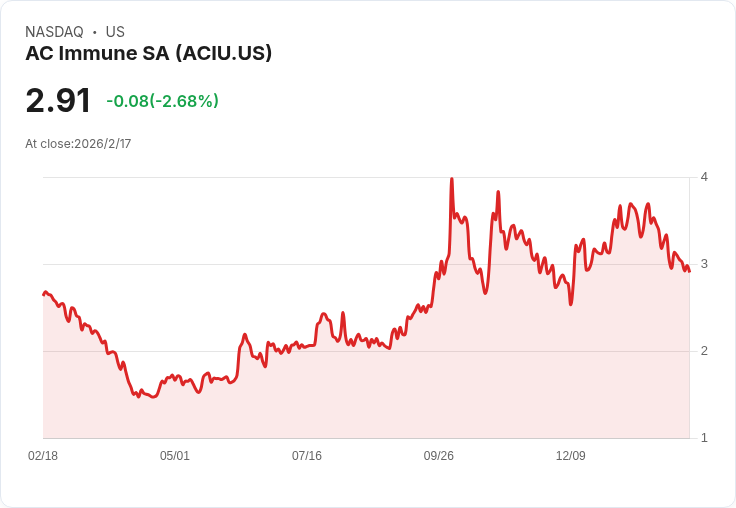Click the y-axis label 2

[x=704, y=351]
